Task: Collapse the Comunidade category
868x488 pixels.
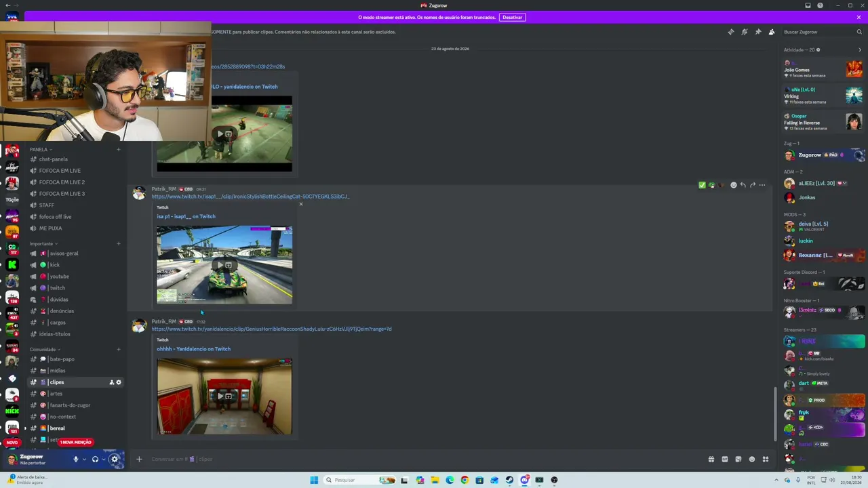Action: 45,349
